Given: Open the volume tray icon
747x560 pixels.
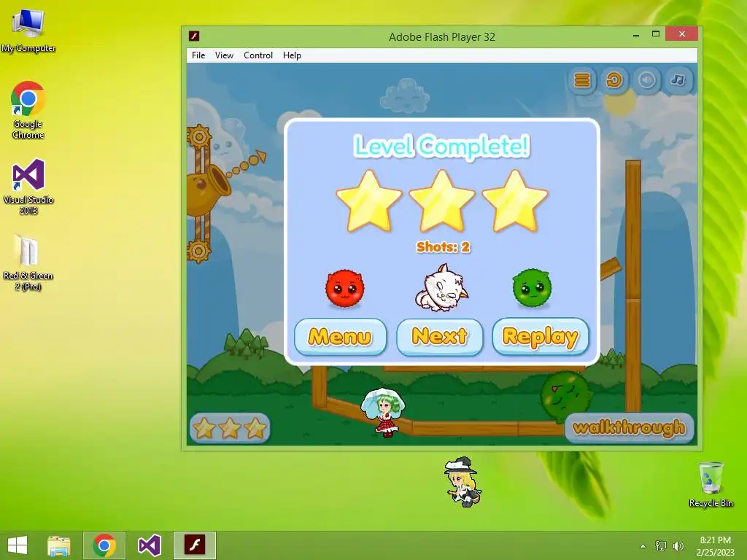Looking at the screenshot, I should tap(678, 546).
